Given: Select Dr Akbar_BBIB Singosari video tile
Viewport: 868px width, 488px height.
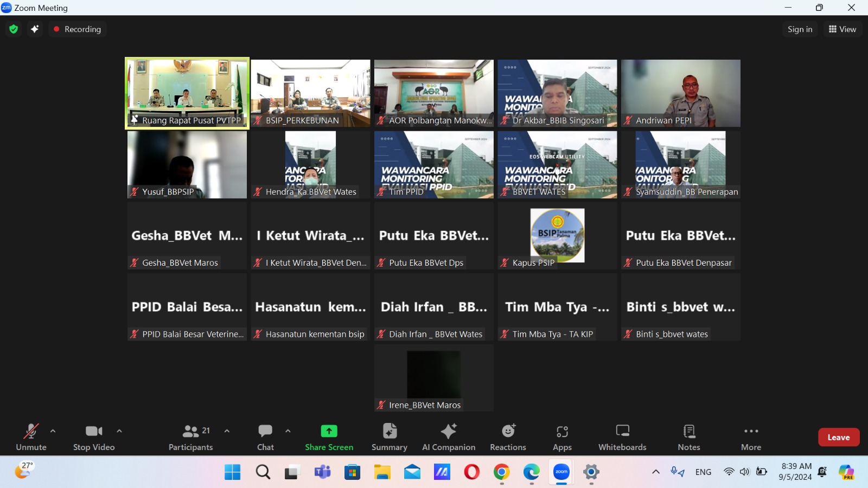Looking at the screenshot, I should [557, 93].
